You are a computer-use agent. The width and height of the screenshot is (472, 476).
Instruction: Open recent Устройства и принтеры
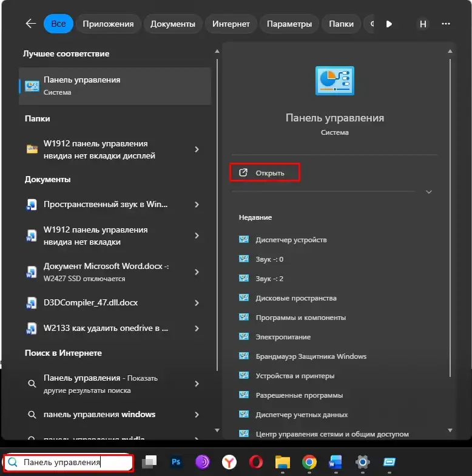[x=295, y=376]
